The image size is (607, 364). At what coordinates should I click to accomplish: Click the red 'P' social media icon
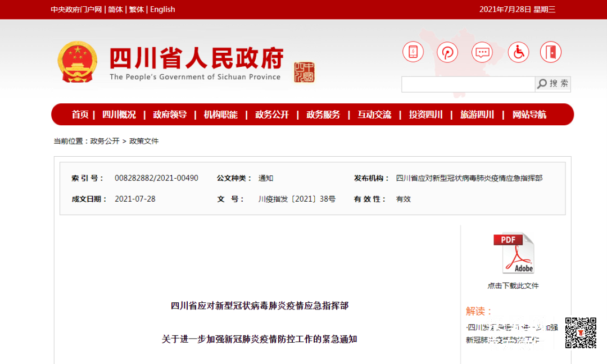447,52
